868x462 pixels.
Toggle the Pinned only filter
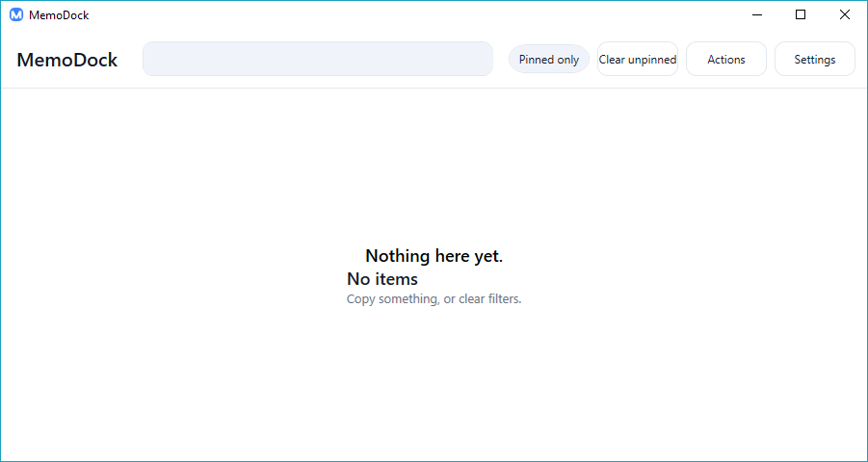tap(549, 59)
